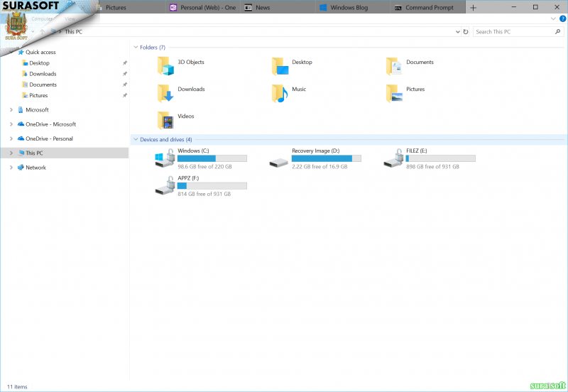Click the Music folder label
Image resolution: width=568 pixels, height=392 pixels.
pos(299,89)
